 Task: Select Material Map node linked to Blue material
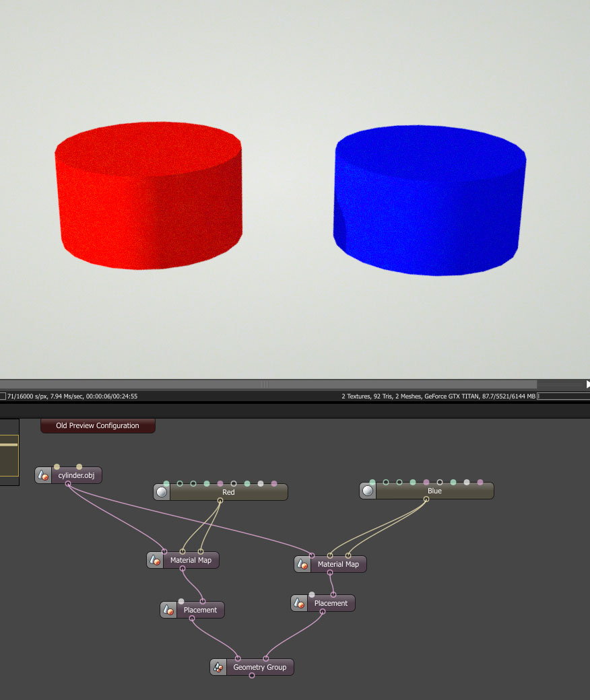click(x=331, y=564)
